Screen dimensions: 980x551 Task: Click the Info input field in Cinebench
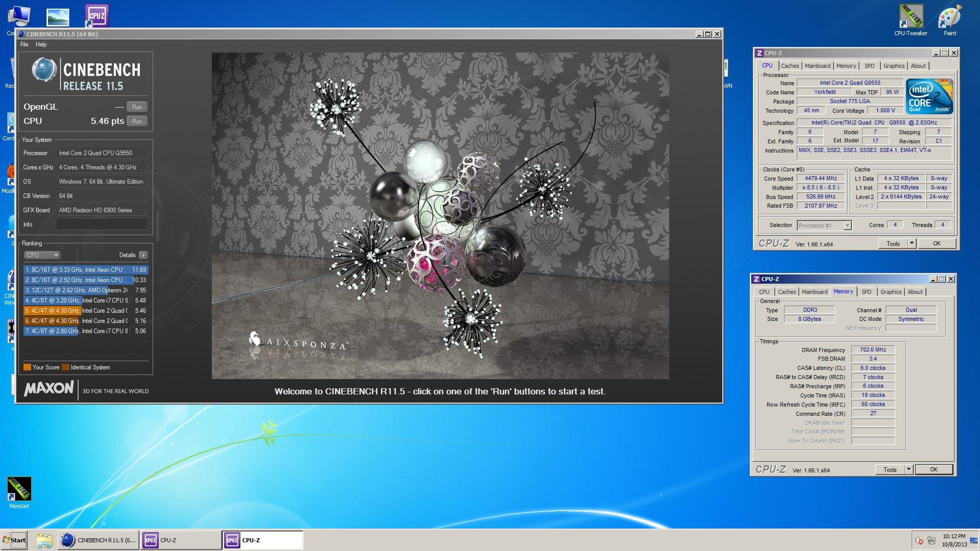click(102, 224)
